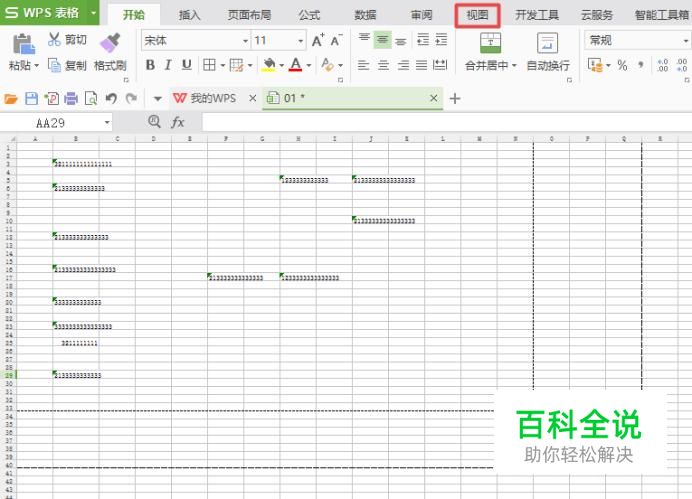This screenshot has height=499, width=692.
Task: Click the Print icon
Action: (71, 98)
